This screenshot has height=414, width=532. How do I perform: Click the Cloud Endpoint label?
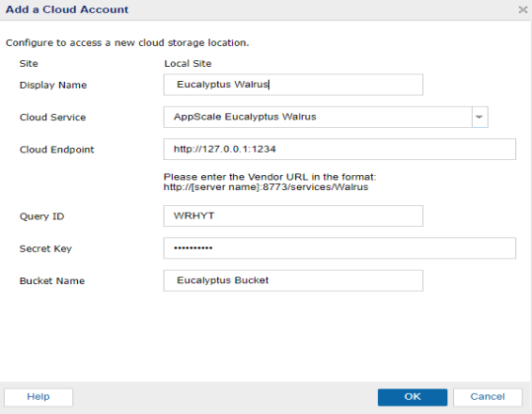tap(56, 150)
